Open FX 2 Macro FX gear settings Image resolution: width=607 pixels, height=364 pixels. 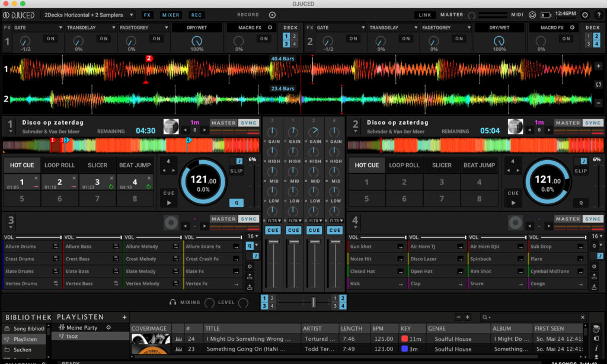[x=572, y=27]
